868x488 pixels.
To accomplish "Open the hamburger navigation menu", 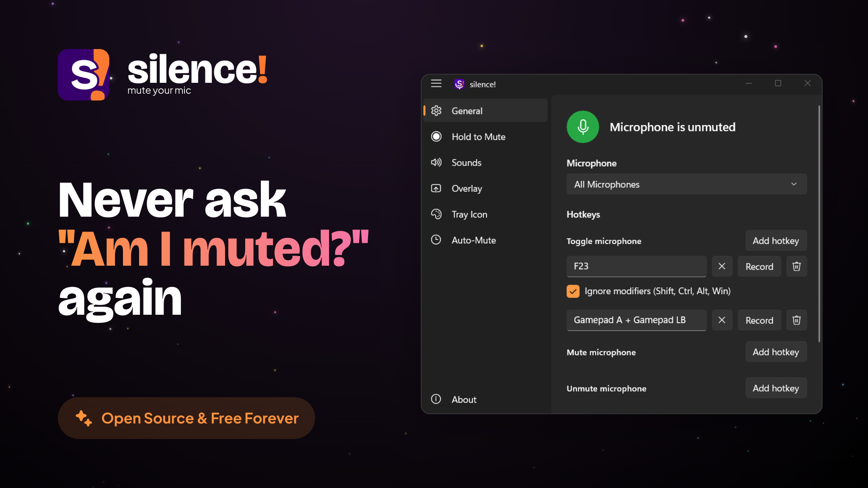I will [x=436, y=84].
